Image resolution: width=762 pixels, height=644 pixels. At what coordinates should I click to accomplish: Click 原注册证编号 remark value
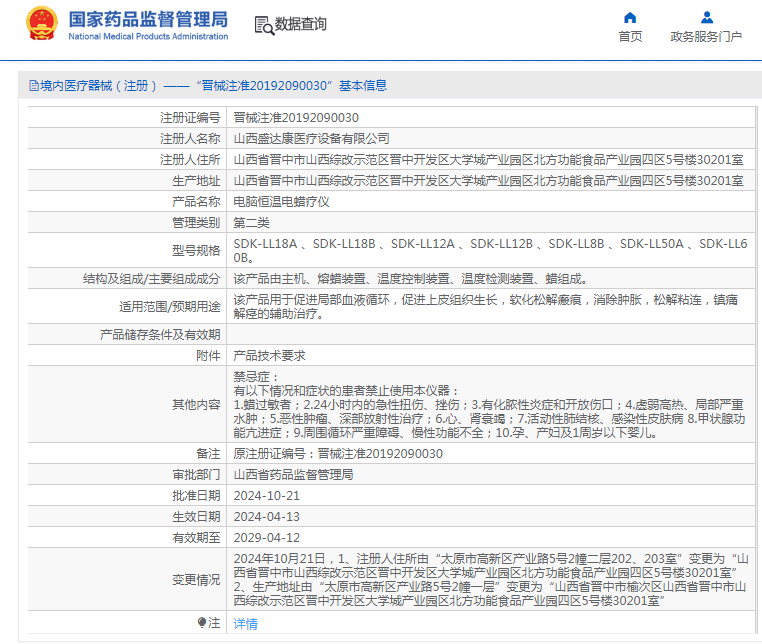pyautogui.click(x=338, y=453)
